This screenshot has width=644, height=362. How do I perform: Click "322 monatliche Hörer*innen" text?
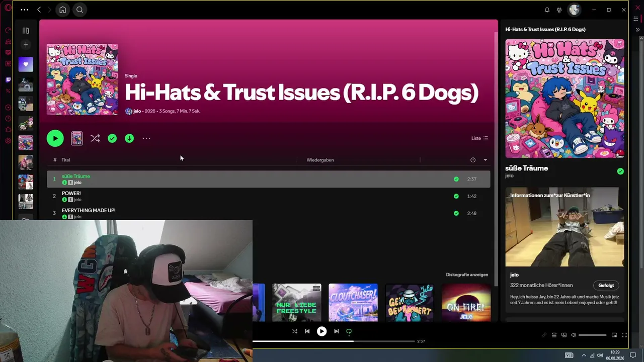(541, 286)
